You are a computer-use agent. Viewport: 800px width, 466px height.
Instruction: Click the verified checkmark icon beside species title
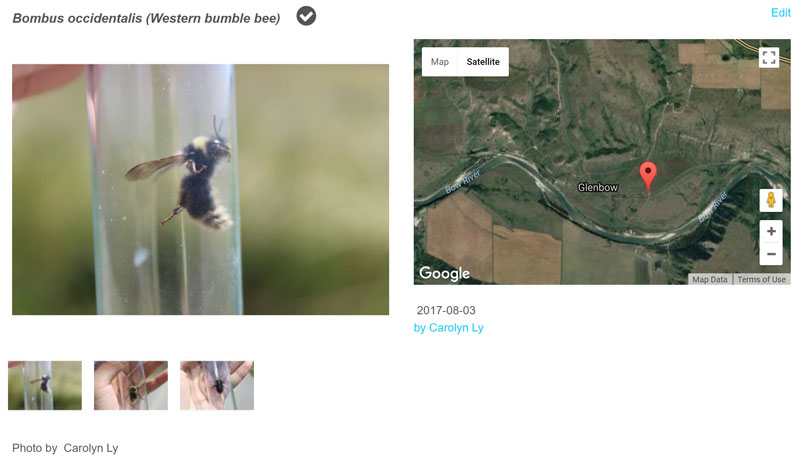tap(307, 16)
